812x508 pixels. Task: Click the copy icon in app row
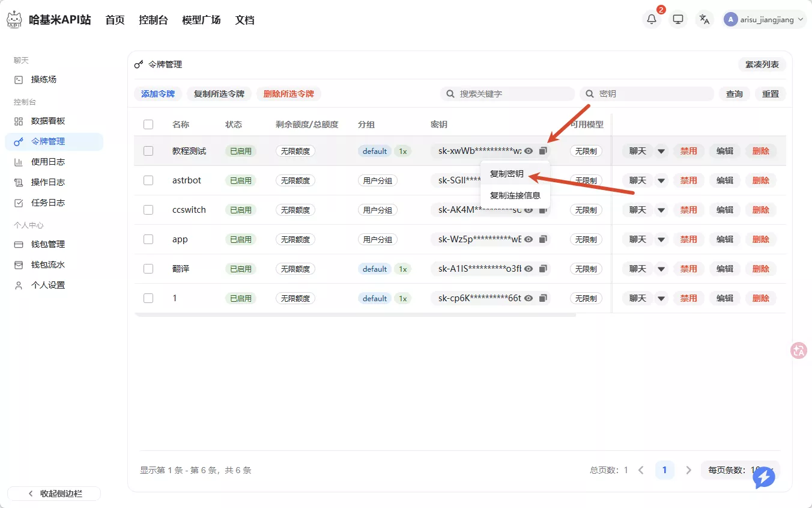coord(543,239)
